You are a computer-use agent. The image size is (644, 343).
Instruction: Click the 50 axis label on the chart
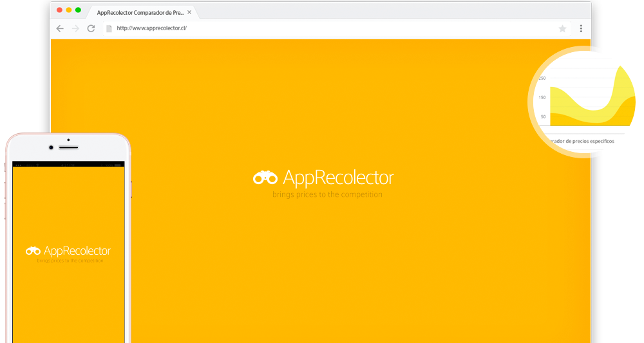tap(543, 116)
